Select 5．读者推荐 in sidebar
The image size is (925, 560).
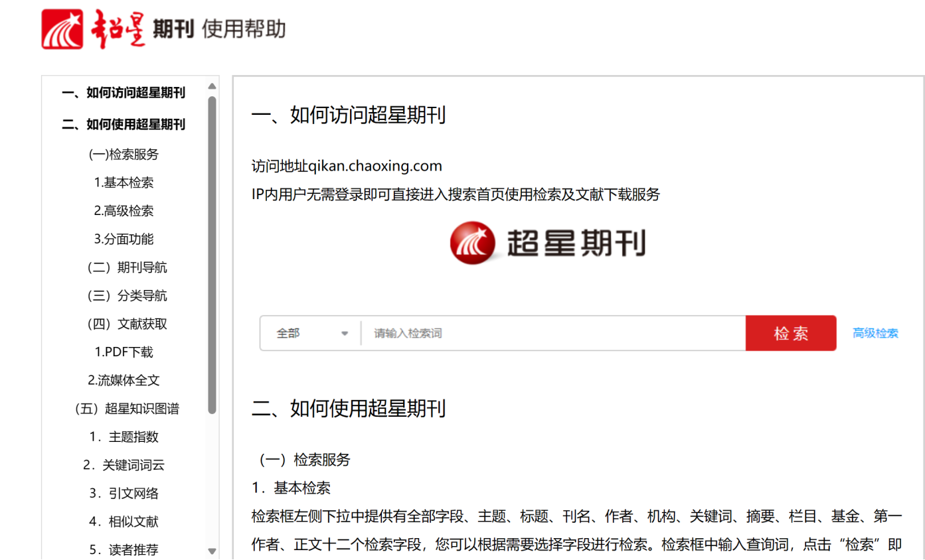click(124, 550)
